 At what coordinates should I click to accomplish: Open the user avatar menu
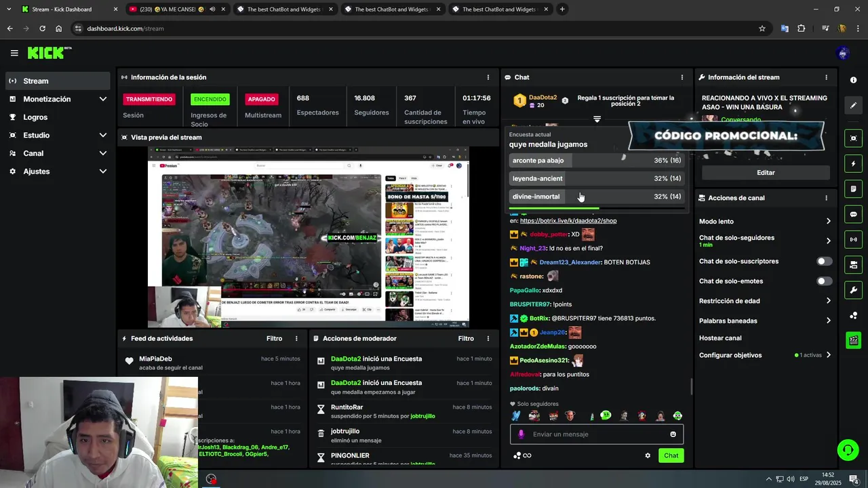tap(843, 53)
